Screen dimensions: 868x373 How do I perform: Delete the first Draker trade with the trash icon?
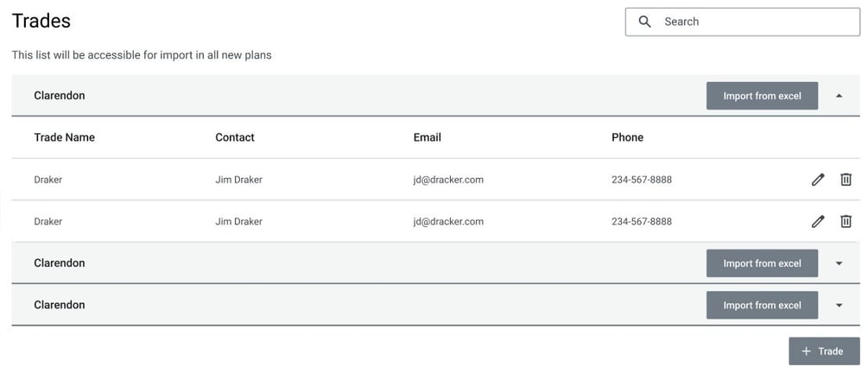[846, 180]
